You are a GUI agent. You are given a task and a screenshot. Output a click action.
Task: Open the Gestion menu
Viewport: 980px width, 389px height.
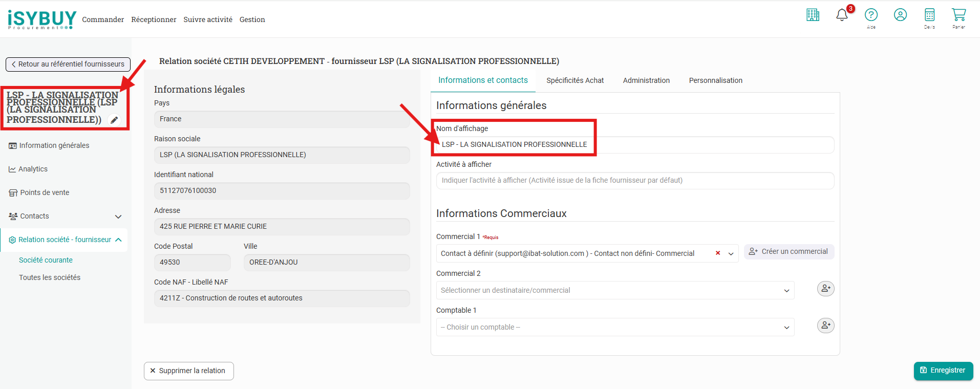[252, 19]
